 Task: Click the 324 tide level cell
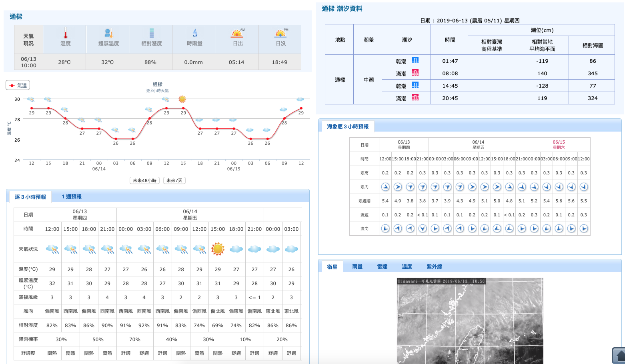(593, 98)
